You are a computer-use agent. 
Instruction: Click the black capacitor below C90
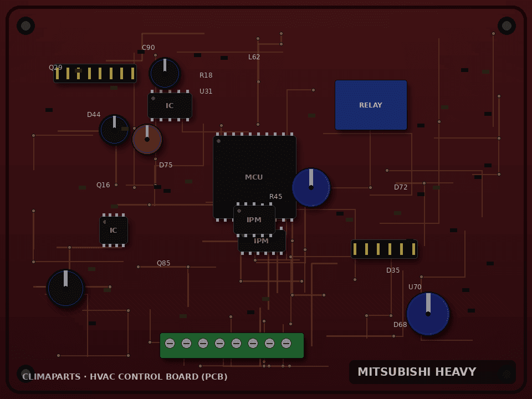165,73
